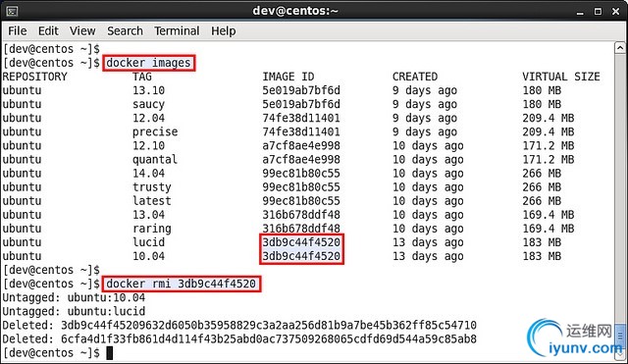Click the TAG column header

point(142,77)
